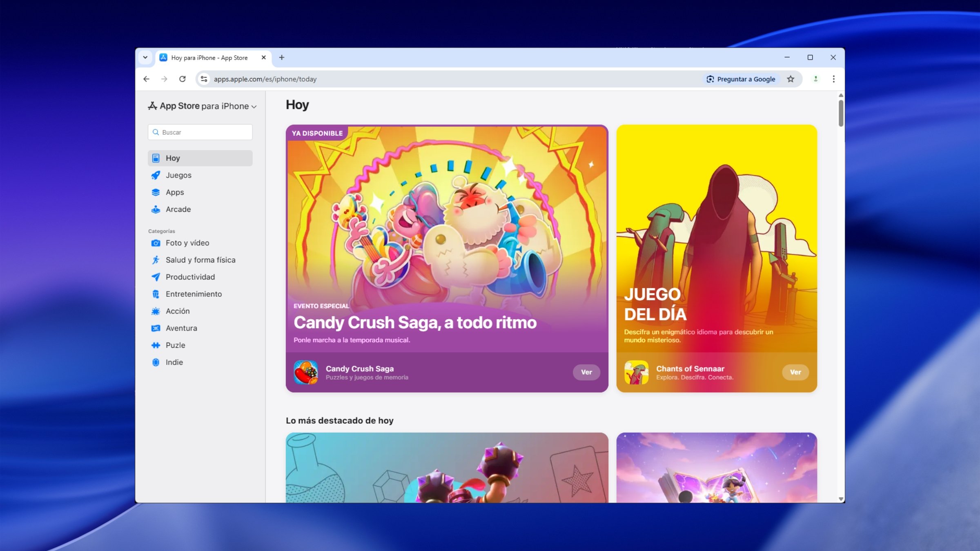Viewport: 980px width, 551px height.
Task: Click the Candy Crush Saga app icon
Action: [x=306, y=372]
